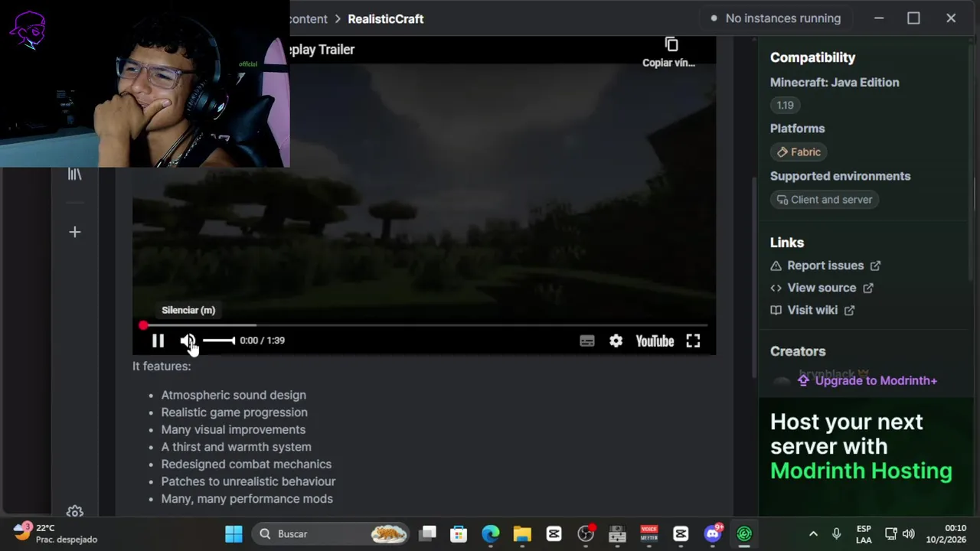Mute the video with the speaker icon
This screenshot has width=980, height=551.
click(x=188, y=341)
